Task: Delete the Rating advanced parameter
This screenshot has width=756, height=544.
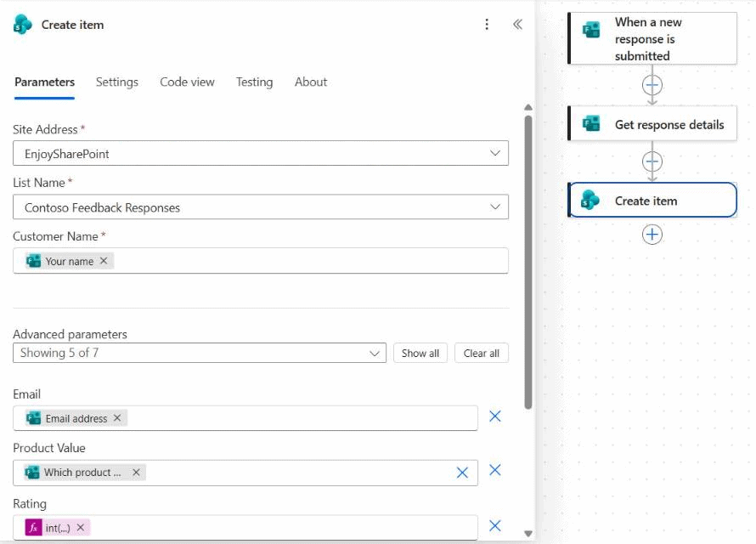Action: click(495, 525)
